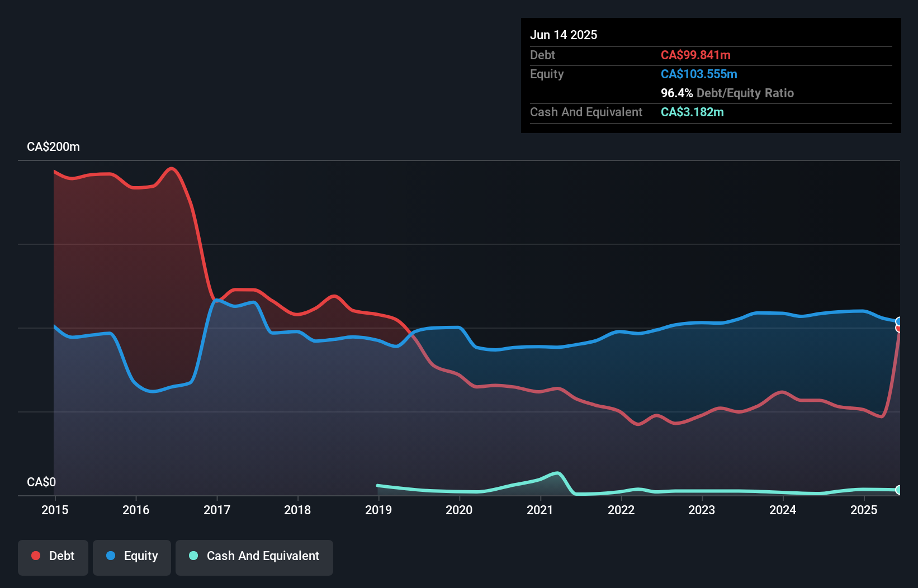
Task: Click the red Debt legend dot
Action: pos(35,556)
